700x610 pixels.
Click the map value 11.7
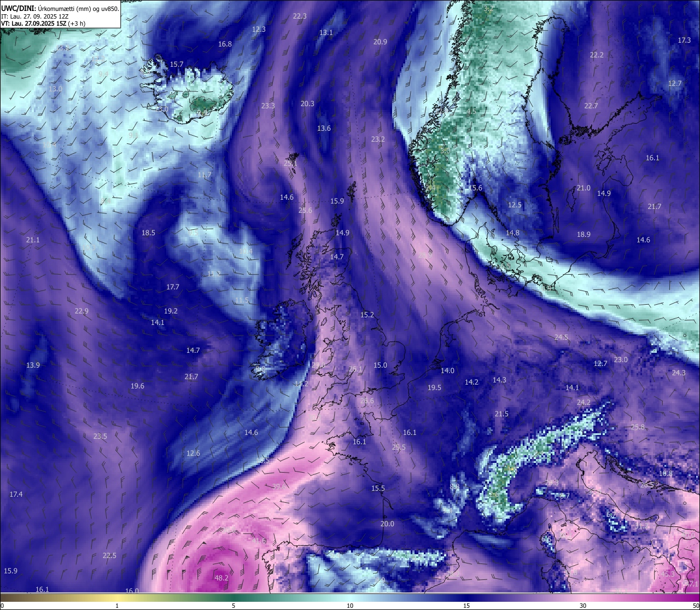(x=205, y=175)
